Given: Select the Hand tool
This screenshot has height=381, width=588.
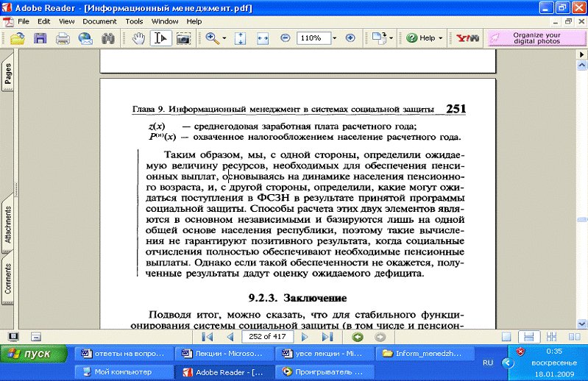Looking at the screenshot, I should pyautogui.click(x=139, y=38).
